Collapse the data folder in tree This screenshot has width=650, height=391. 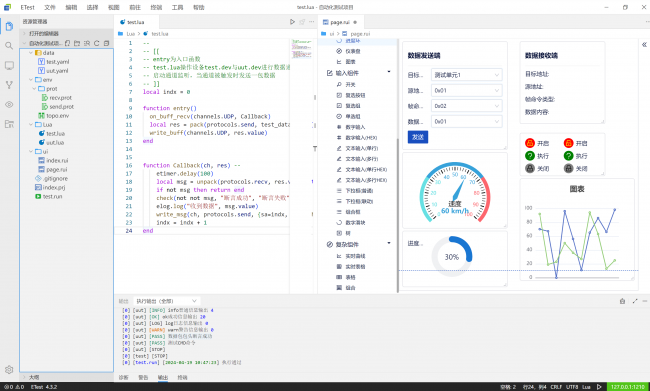click(31, 53)
